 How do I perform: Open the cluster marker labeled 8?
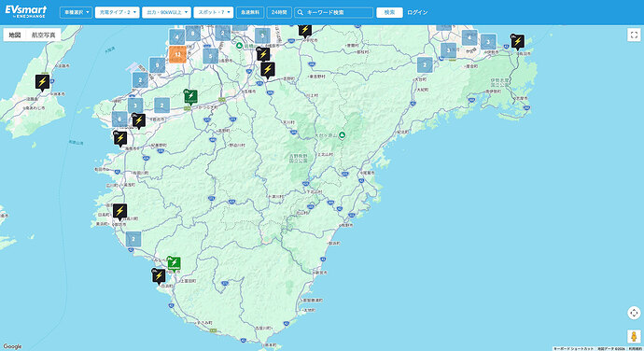(x=192, y=34)
